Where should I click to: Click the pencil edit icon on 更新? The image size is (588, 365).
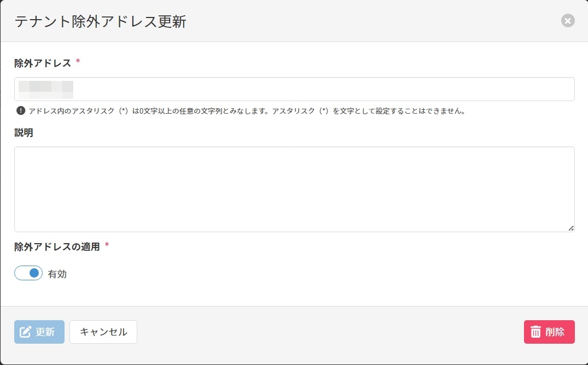[25, 332]
